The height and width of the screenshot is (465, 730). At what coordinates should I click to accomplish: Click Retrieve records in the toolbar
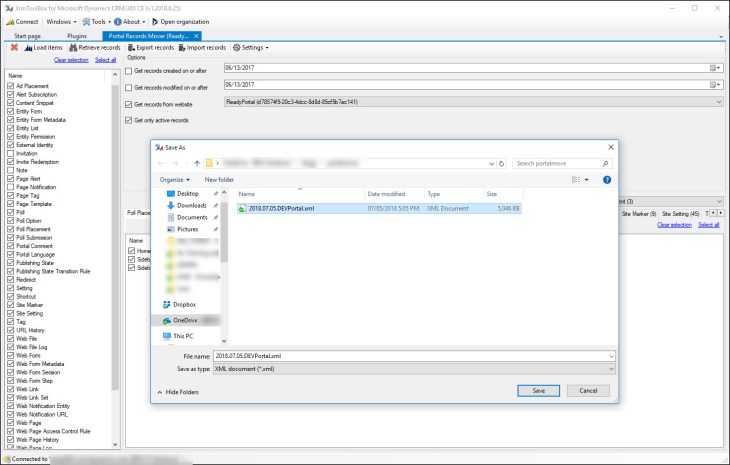pos(95,47)
